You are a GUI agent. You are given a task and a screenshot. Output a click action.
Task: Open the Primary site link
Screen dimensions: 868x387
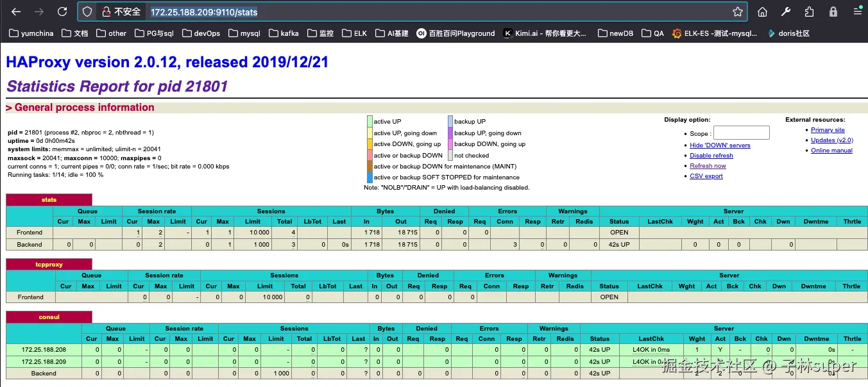[x=828, y=130]
